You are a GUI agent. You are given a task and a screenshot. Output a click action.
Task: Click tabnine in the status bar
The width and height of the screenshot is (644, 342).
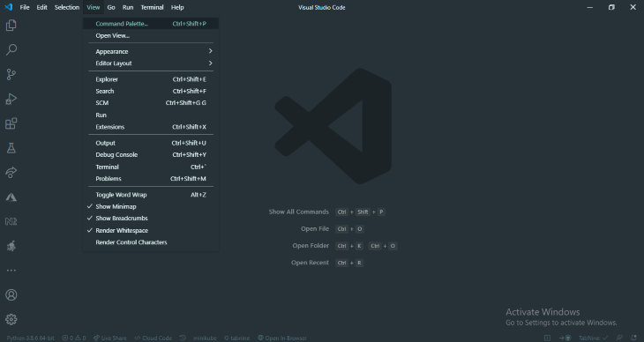coord(237,338)
